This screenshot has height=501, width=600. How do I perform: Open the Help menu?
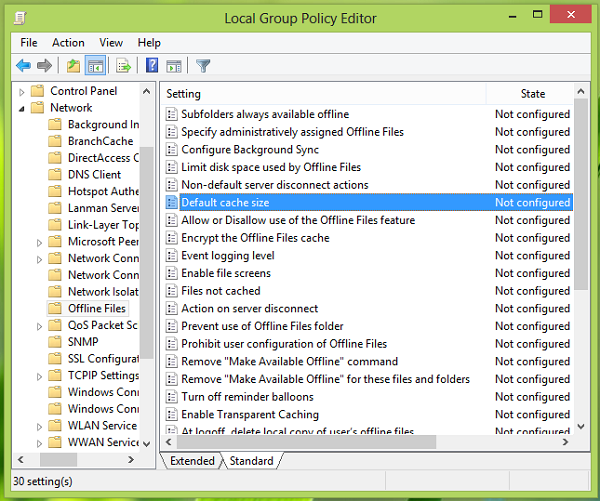pos(149,42)
